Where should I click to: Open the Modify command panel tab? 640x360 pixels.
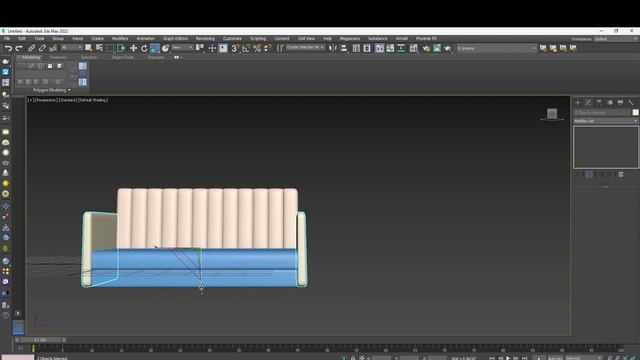pos(588,102)
